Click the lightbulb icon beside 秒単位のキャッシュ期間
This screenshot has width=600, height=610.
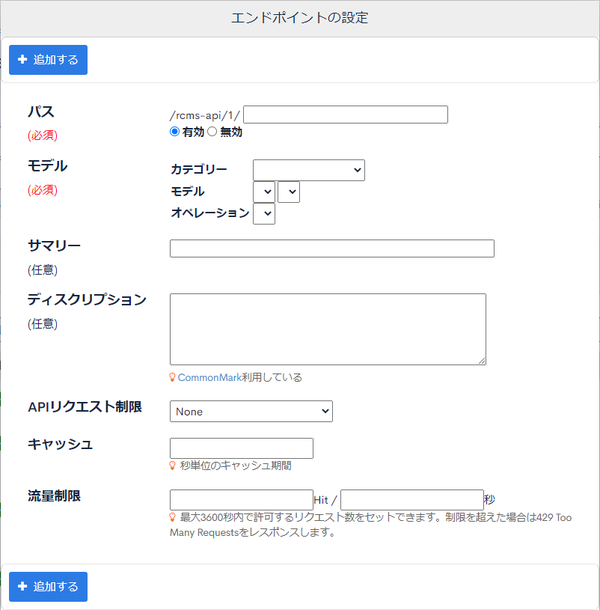tap(172, 465)
